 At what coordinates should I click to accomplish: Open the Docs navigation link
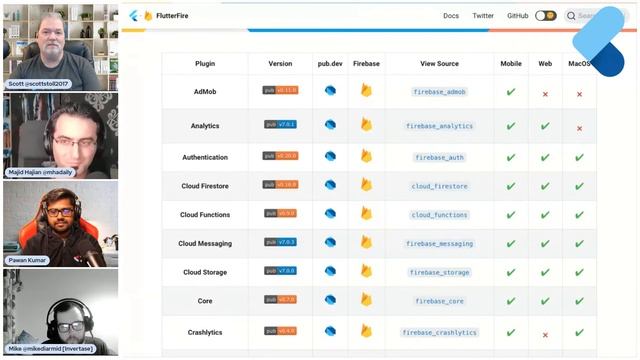[451, 16]
